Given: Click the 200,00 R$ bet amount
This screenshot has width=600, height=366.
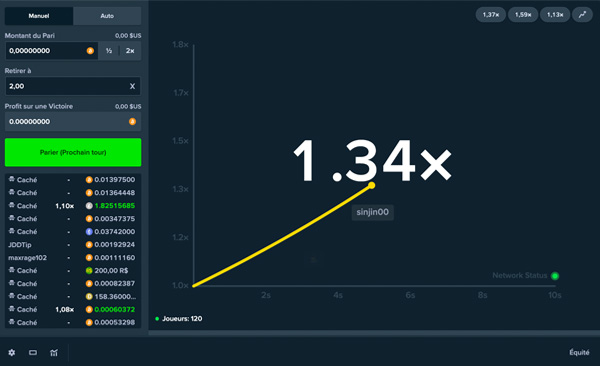Looking at the screenshot, I should tap(111, 271).
